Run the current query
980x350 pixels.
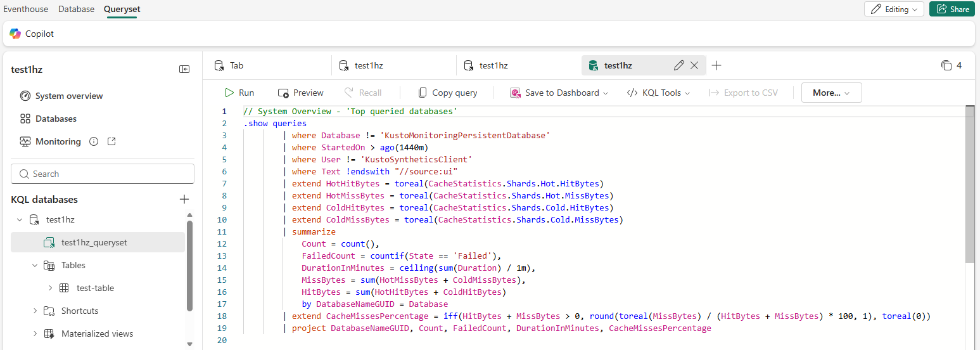point(239,93)
